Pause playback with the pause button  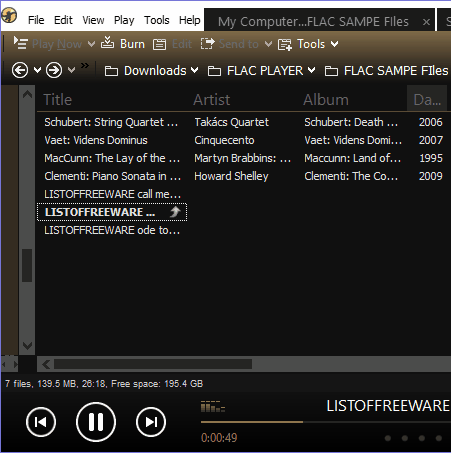pos(96,422)
